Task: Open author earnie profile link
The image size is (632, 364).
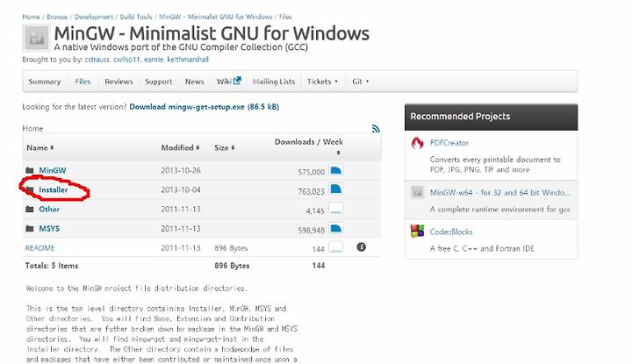Action: 154,60
